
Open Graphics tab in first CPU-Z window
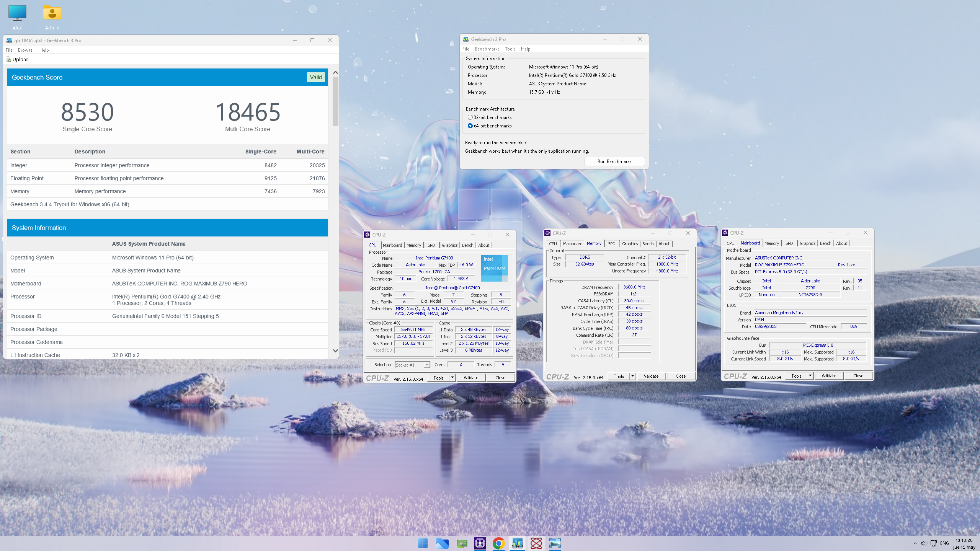coord(449,245)
